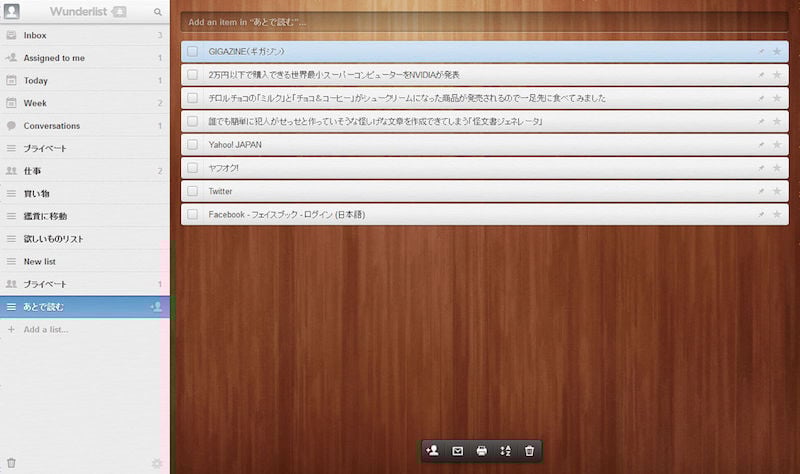
Task: Click the share list icon in bottom toolbar
Action: coord(432,451)
